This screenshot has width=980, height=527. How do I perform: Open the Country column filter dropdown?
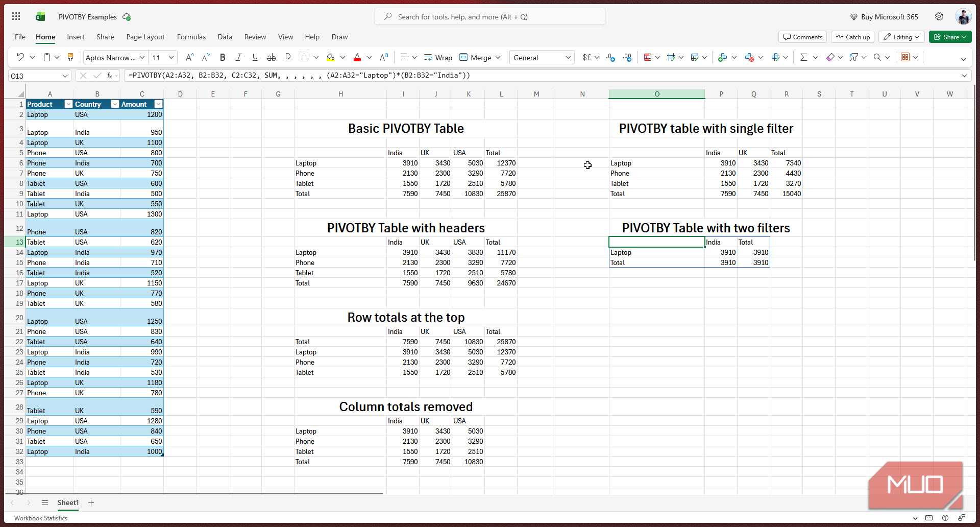[115, 104]
